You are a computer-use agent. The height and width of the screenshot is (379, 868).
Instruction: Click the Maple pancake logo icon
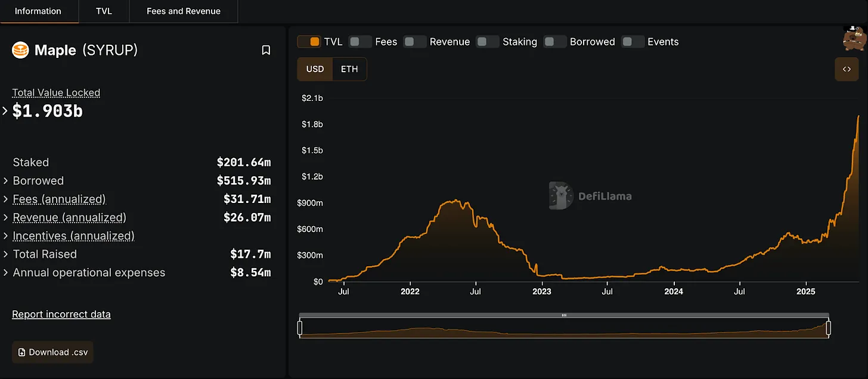click(x=21, y=50)
